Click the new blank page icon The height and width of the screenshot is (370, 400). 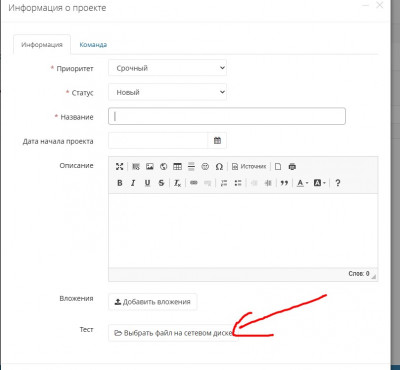[x=278, y=166]
